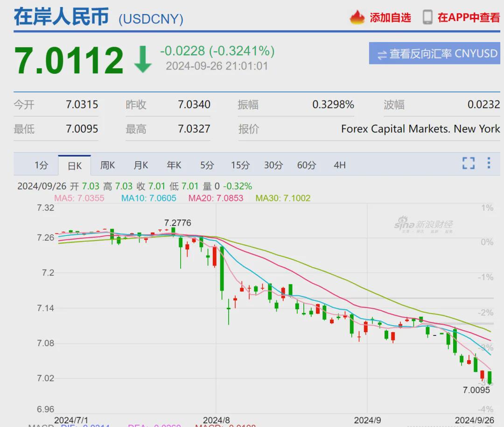The width and height of the screenshot is (504, 427).
Task: Select the 日K chart tab
Action: [x=75, y=166]
